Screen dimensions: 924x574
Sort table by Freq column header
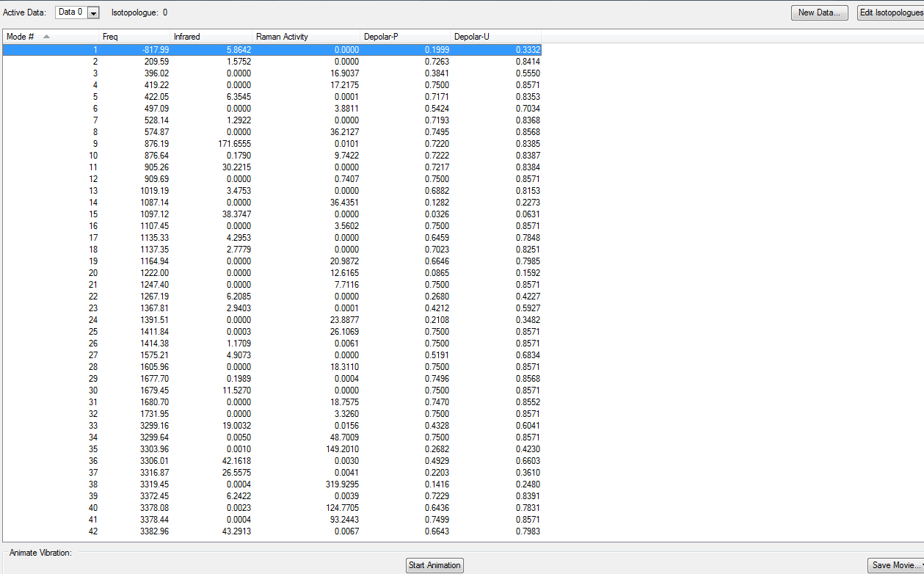(134, 37)
